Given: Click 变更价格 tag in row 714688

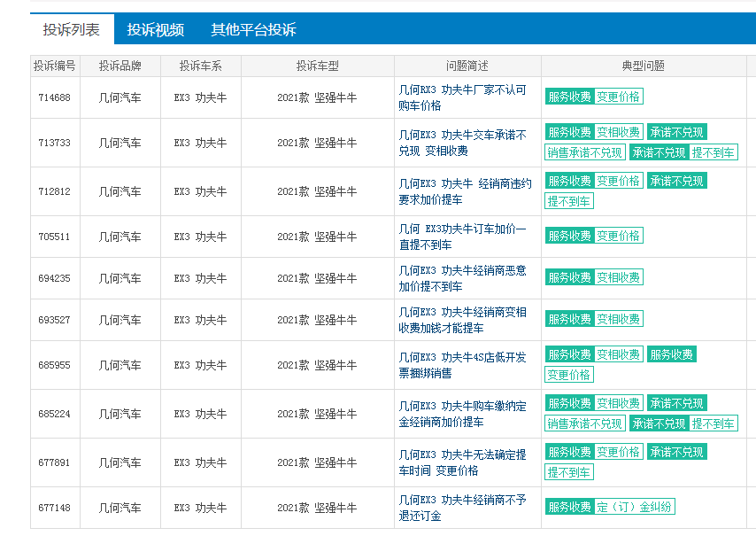Looking at the screenshot, I should (619, 97).
